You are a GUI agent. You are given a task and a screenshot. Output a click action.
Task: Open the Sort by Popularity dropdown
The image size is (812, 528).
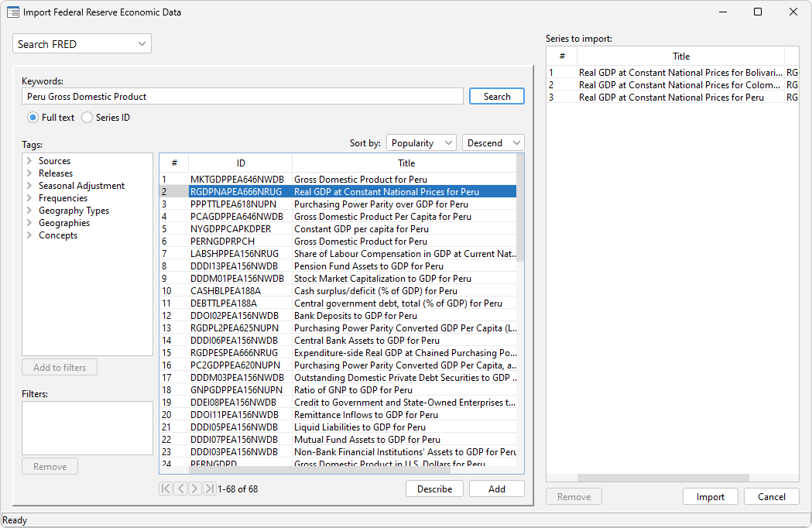421,143
